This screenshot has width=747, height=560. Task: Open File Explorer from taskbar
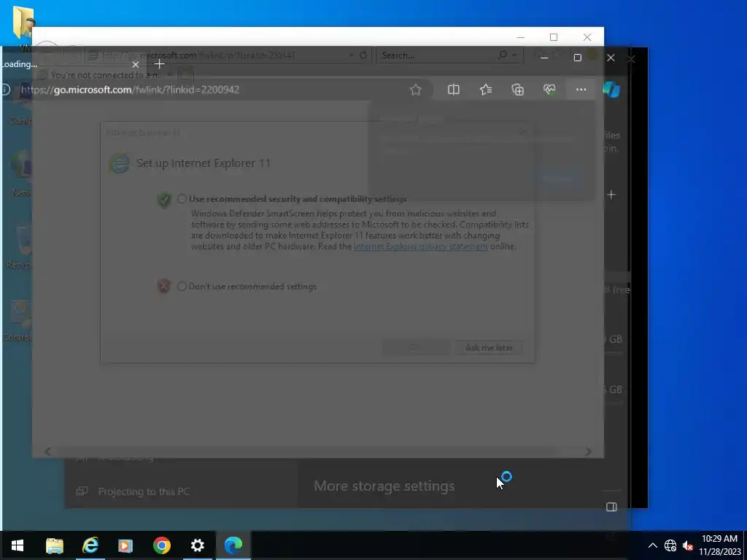point(54,545)
